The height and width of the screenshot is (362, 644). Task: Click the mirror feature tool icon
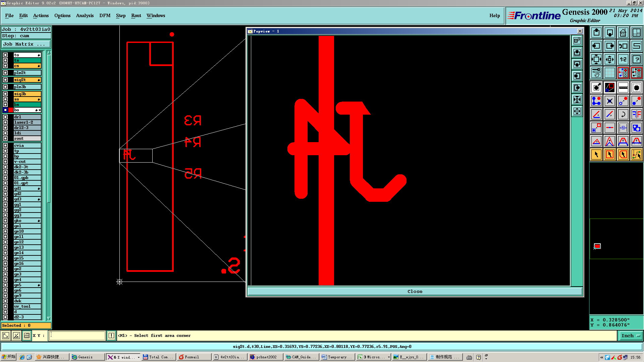[x=636, y=114]
